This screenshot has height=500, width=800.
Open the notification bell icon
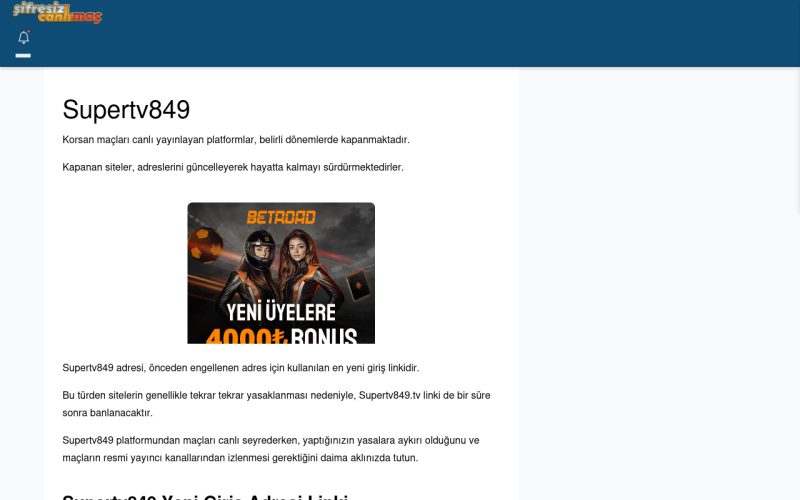coord(23,37)
